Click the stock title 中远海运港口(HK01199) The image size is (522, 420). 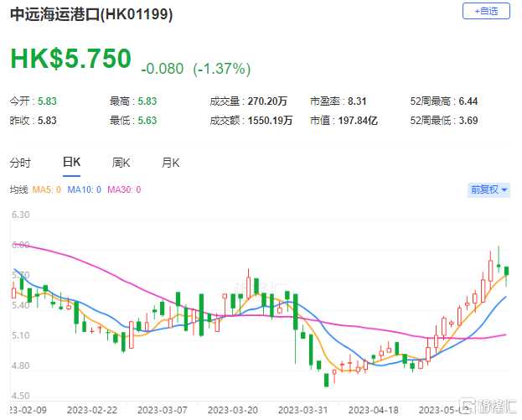(91, 14)
